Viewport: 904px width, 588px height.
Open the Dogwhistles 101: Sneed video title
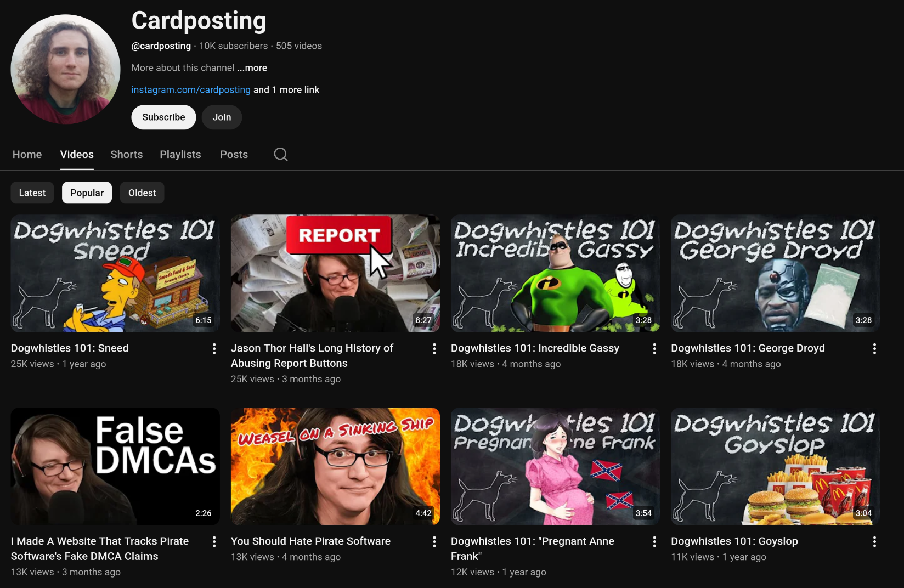tap(70, 348)
